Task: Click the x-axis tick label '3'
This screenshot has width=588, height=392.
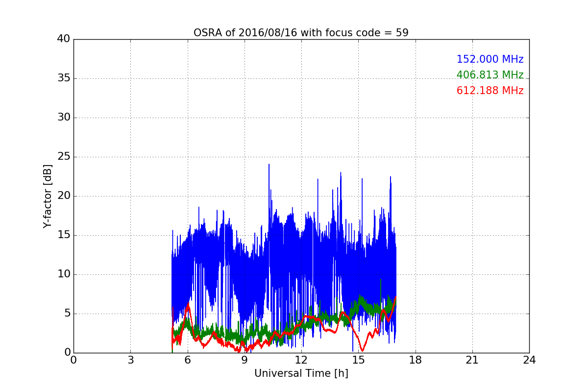Action: tap(130, 360)
